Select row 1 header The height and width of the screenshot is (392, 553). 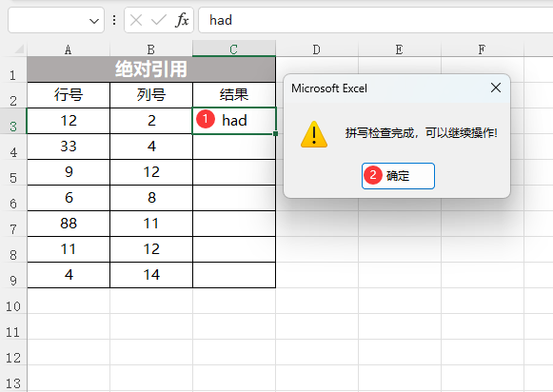tap(13, 69)
